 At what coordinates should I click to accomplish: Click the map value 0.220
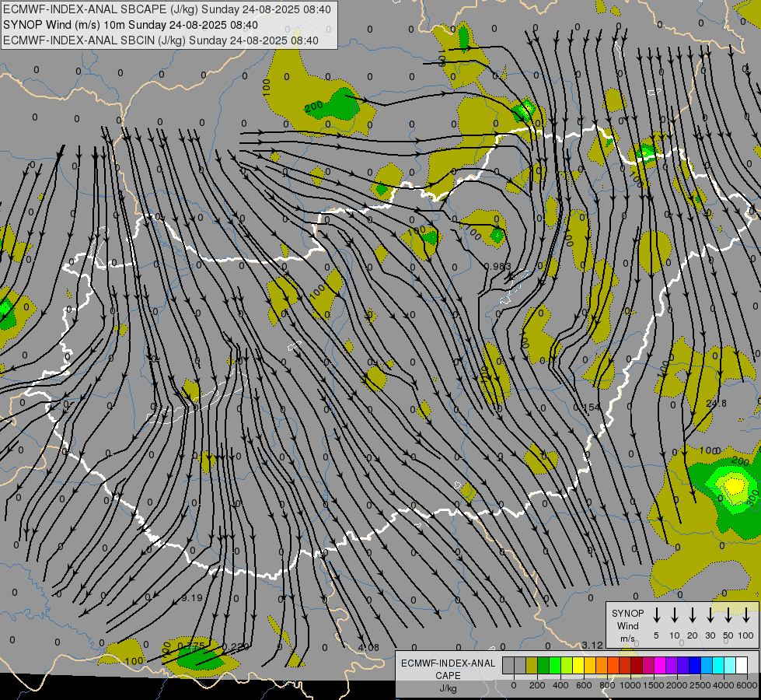236,646
